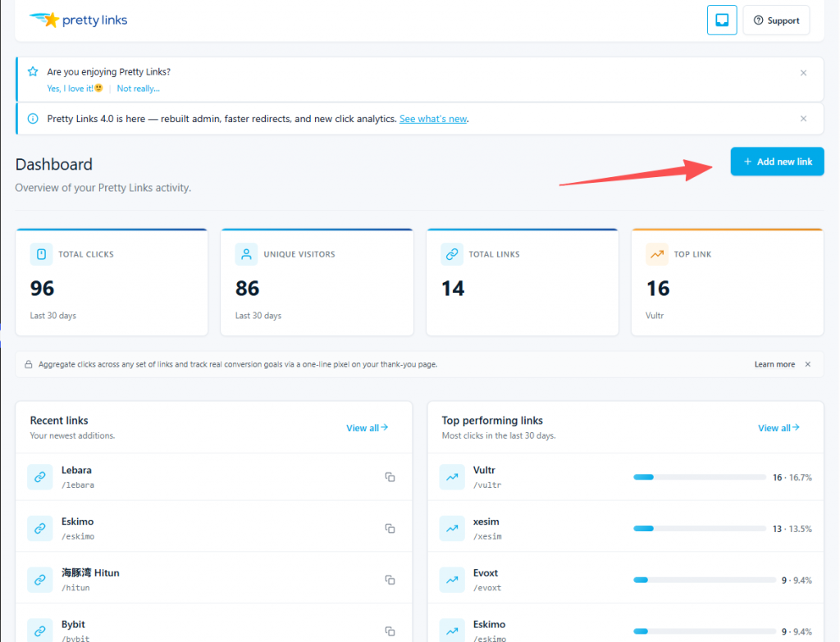
Task: Select the '/xesim' slug text
Action: pos(487,536)
